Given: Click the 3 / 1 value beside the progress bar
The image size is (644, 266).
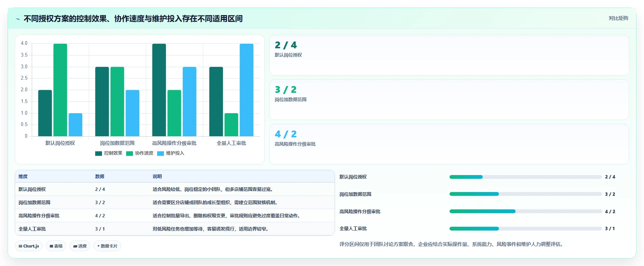Looking at the screenshot, I should click(610, 229).
